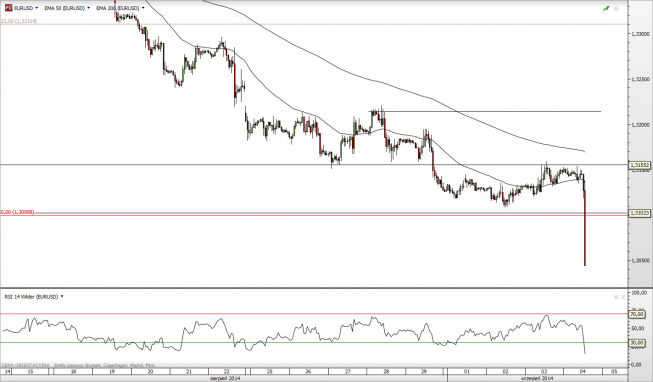Click the 1,30500 price axis value
Viewport: 653px width, 382px height.
641,260
